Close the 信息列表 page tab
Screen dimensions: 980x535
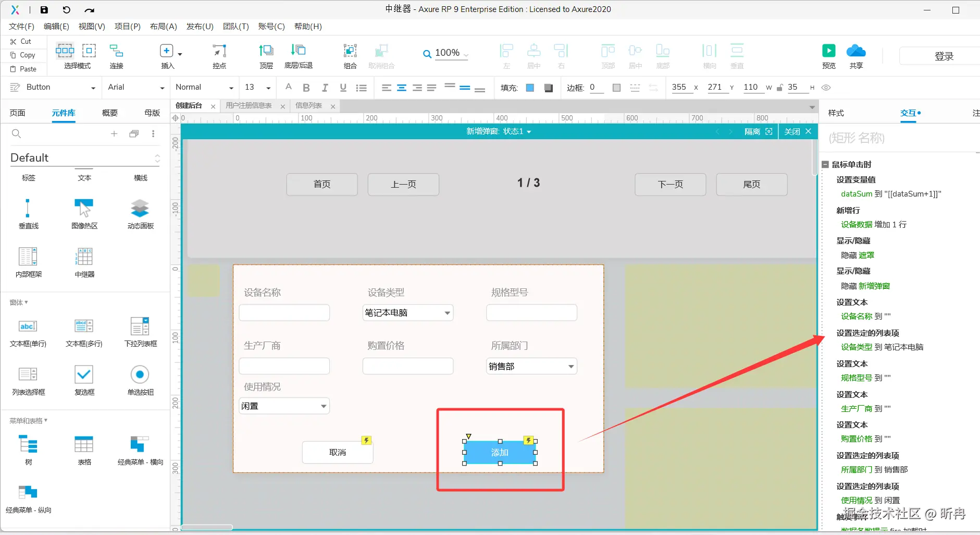333,106
